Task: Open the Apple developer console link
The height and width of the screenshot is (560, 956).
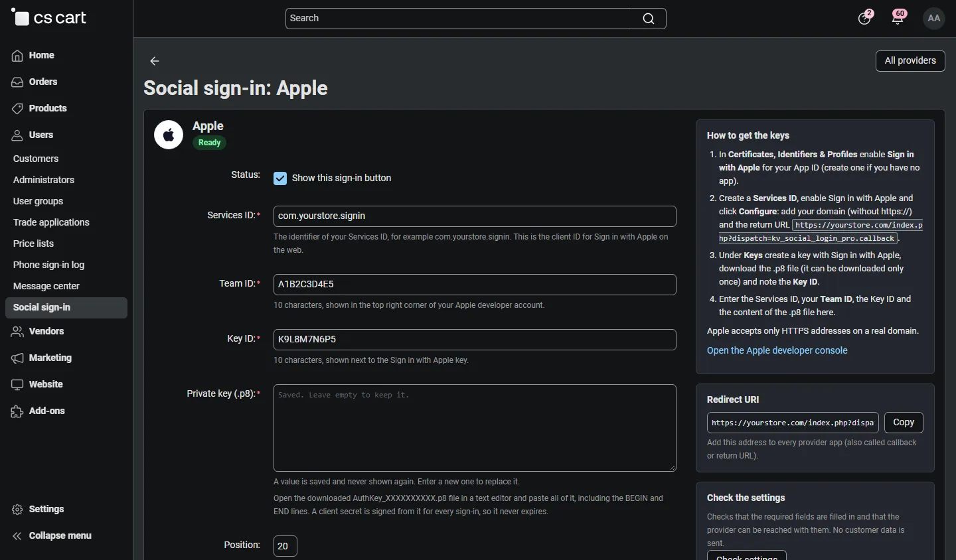Action: pos(777,350)
